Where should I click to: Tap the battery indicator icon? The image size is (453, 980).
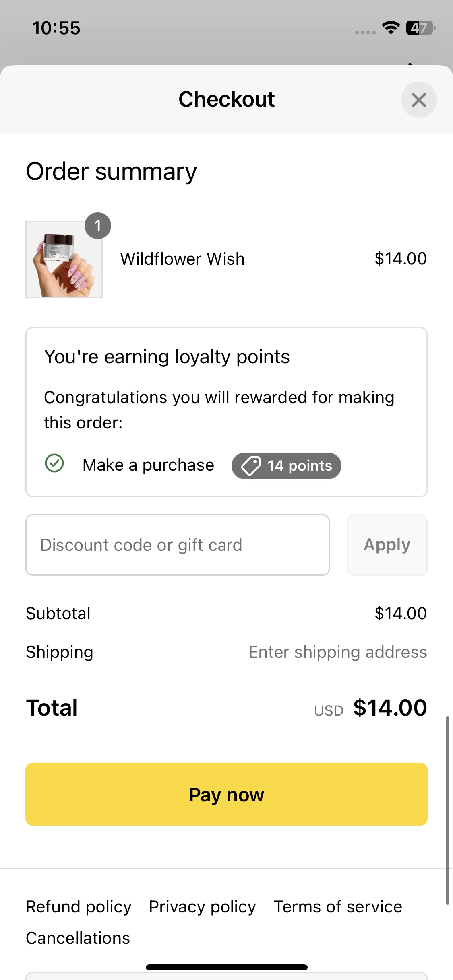[x=420, y=28]
